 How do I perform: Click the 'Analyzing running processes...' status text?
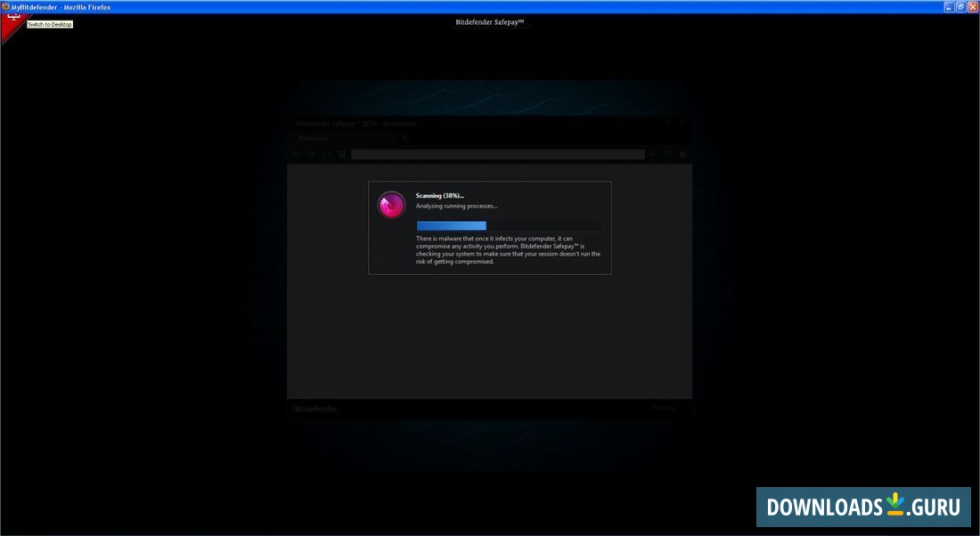tap(457, 206)
